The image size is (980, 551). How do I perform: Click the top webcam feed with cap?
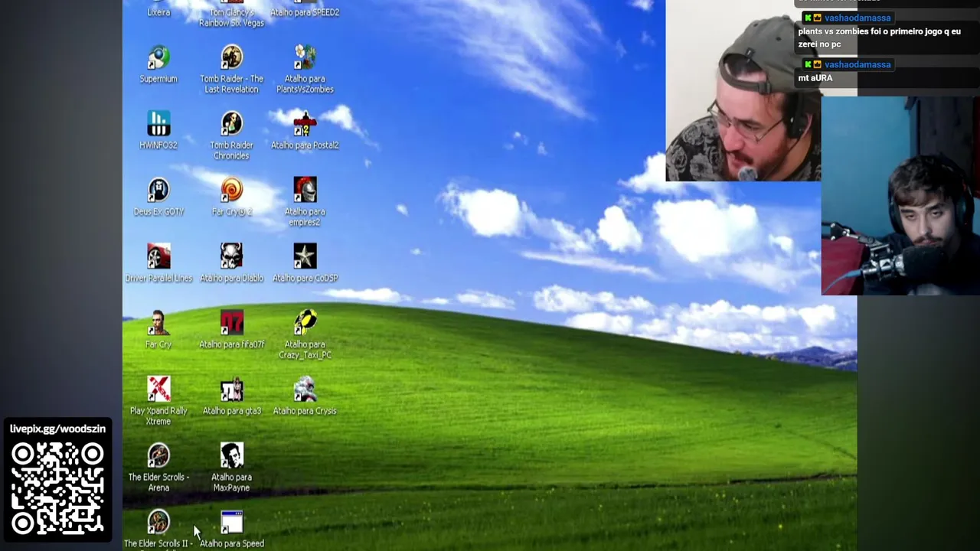(x=743, y=90)
